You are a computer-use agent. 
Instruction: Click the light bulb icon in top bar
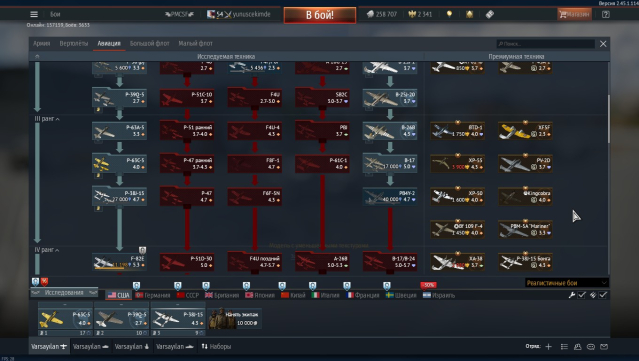tap(449, 14)
